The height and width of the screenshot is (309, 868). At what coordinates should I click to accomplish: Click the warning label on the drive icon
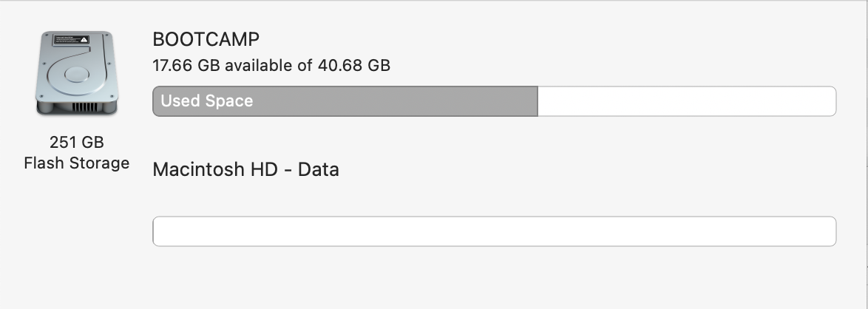(71, 40)
